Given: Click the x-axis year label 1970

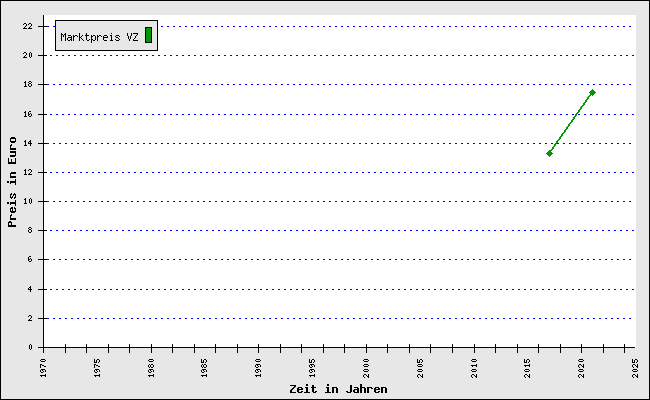Looking at the screenshot, I should tap(44, 368).
